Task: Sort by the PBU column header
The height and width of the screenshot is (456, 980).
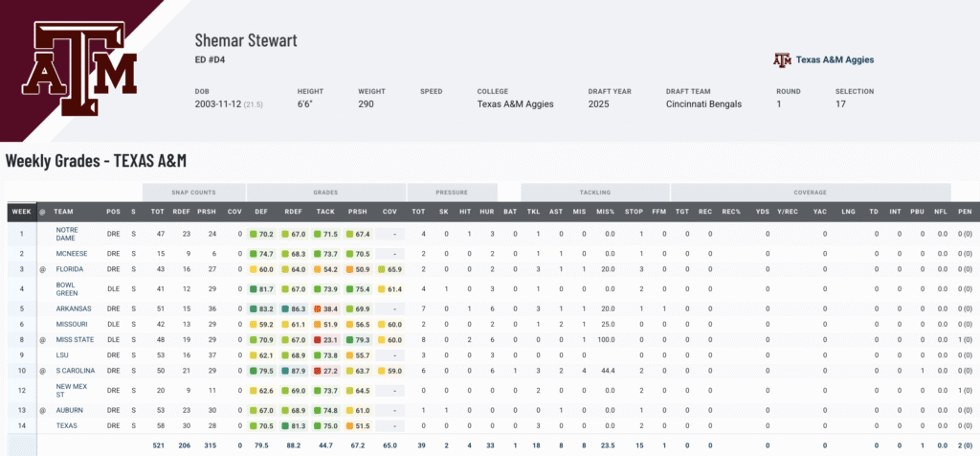Action: (x=917, y=212)
